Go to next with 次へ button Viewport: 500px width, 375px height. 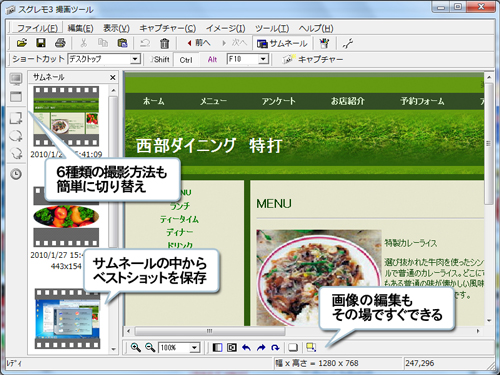point(235,43)
